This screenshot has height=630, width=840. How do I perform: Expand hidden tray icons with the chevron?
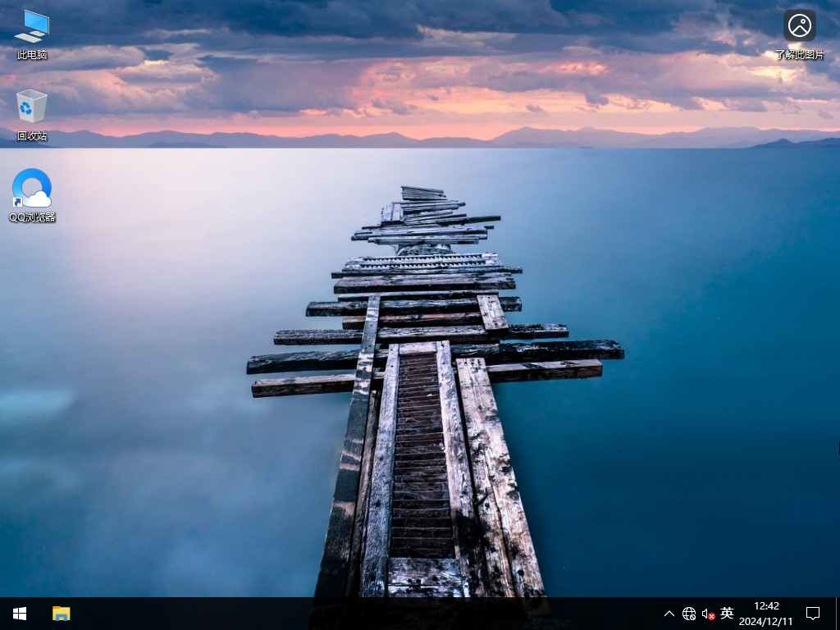click(x=669, y=614)
